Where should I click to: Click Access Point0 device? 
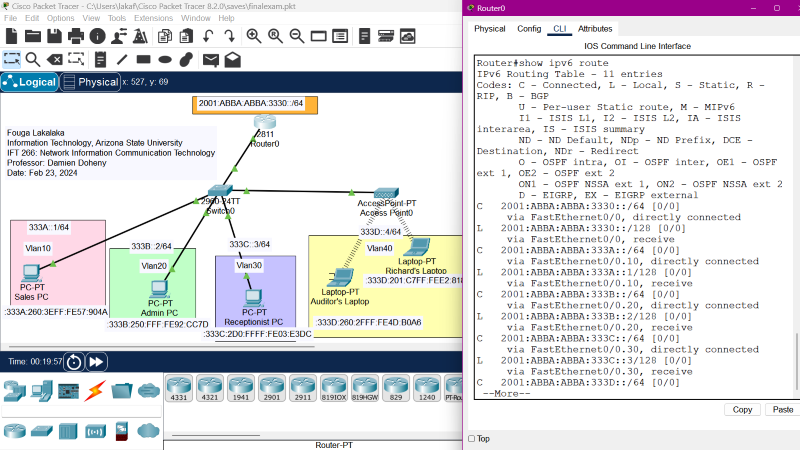(386, 193)
